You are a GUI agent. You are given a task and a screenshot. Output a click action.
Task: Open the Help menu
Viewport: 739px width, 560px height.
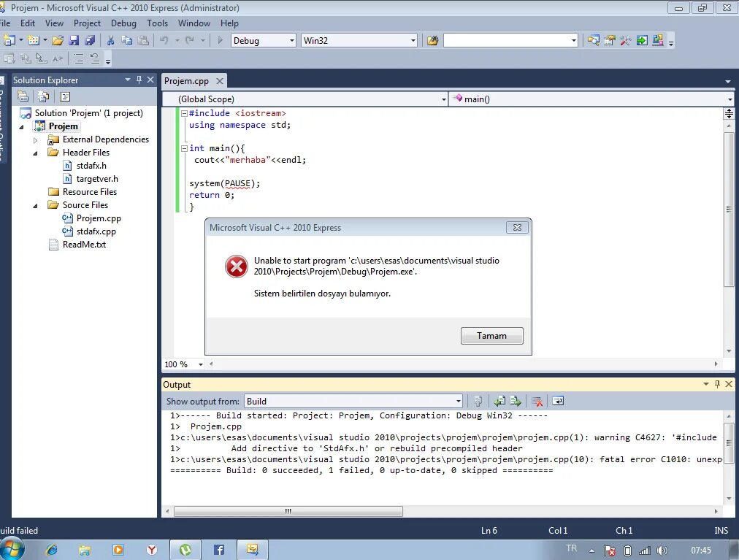pos(229,23)
